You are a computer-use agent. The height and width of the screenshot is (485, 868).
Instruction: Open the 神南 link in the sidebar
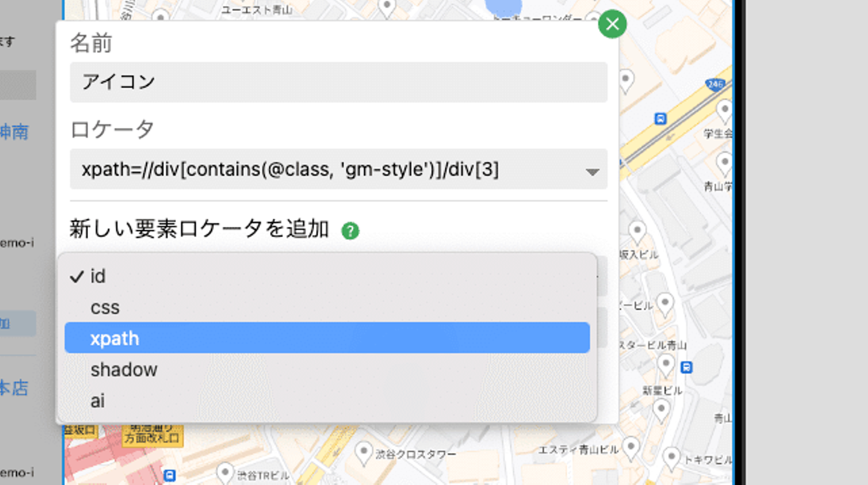[14, 132]
